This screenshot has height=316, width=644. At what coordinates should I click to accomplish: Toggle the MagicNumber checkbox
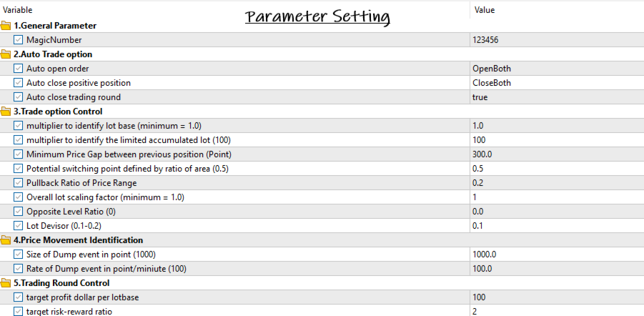pyautogui.click(x=18, y=40)
